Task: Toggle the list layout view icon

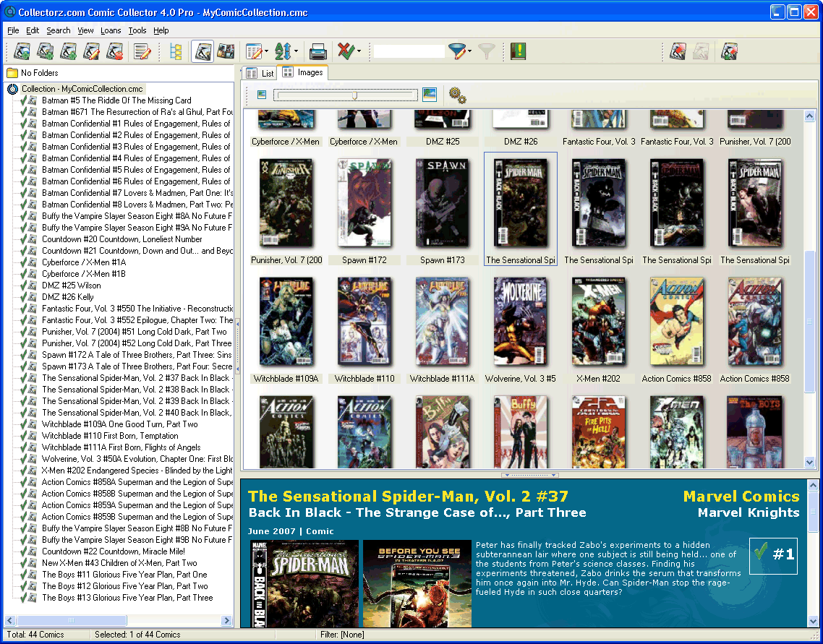Action: click(x=202, y=51)
